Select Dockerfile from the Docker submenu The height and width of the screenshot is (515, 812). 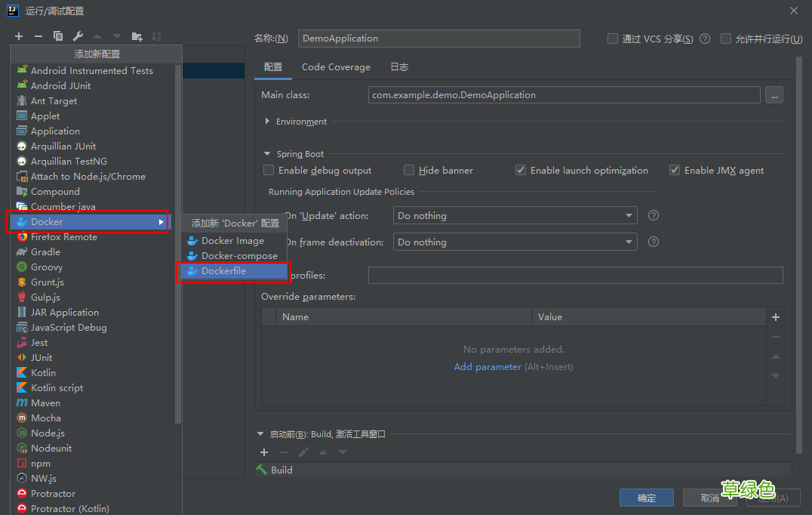tap(223, 271)
